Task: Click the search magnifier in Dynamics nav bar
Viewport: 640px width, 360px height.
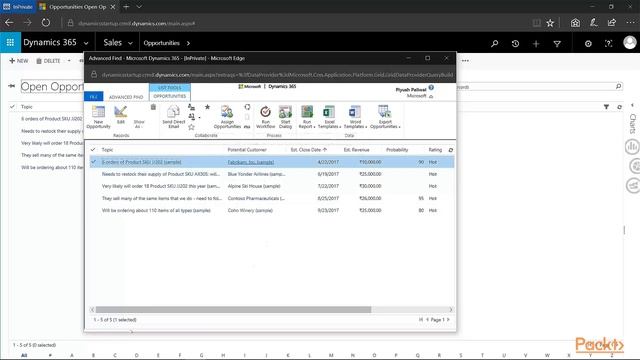Action: pos(495,43)
